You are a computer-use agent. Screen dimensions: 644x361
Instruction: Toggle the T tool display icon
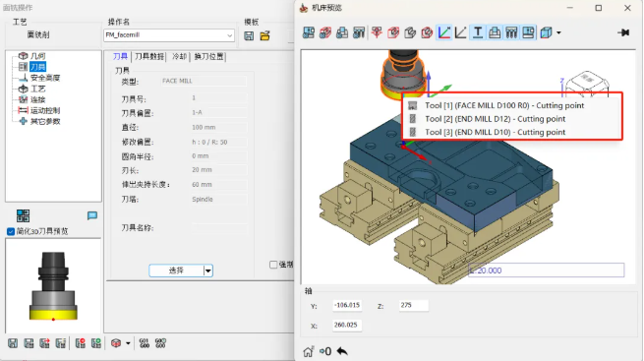(x=477, y=32)
